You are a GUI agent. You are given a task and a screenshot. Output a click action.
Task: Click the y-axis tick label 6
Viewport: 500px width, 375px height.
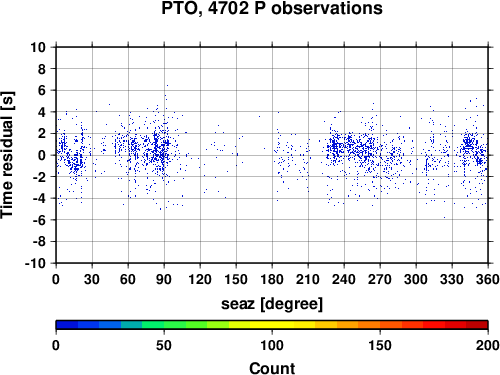tap(42, 90)
